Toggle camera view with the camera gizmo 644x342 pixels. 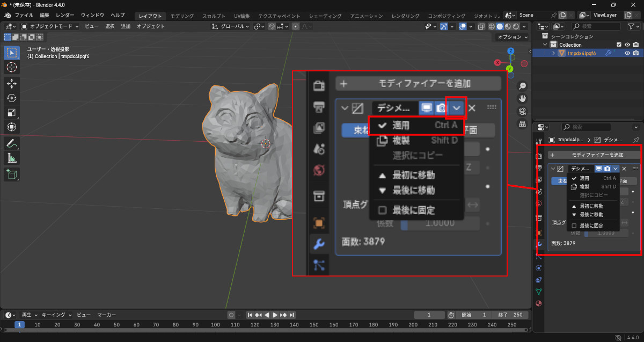(x=523, y=111)
